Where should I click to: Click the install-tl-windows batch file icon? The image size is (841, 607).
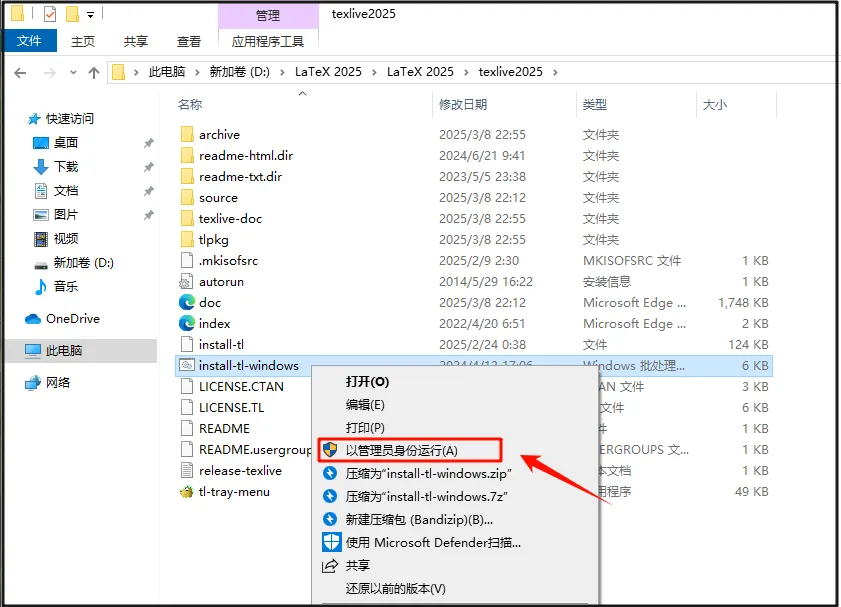(x=187, y=365)
